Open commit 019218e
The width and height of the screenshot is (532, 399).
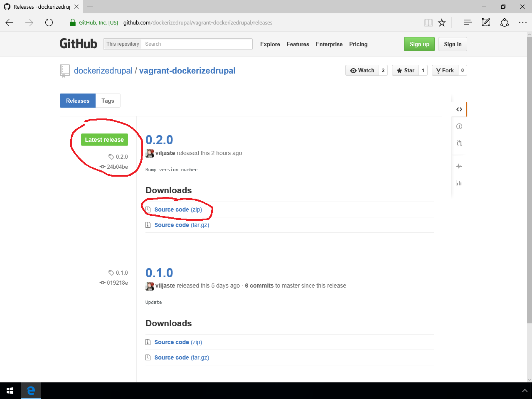click(x=114, y=283)
